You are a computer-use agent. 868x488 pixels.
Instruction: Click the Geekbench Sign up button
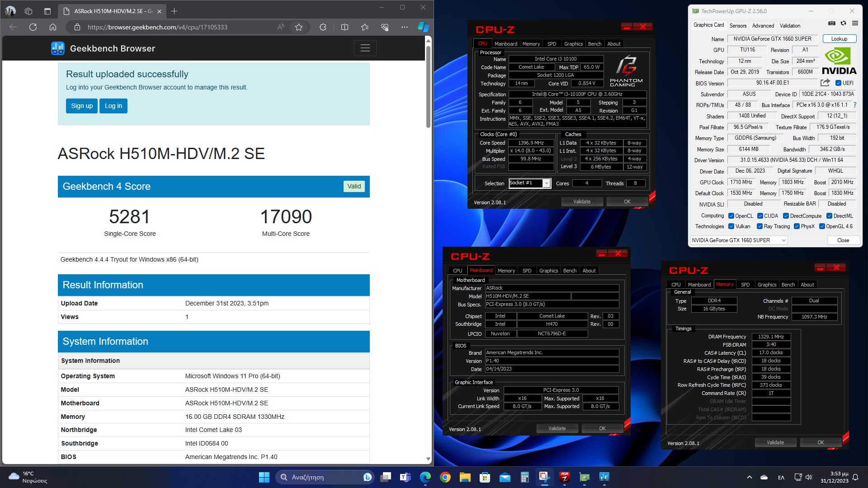point(82,106)
